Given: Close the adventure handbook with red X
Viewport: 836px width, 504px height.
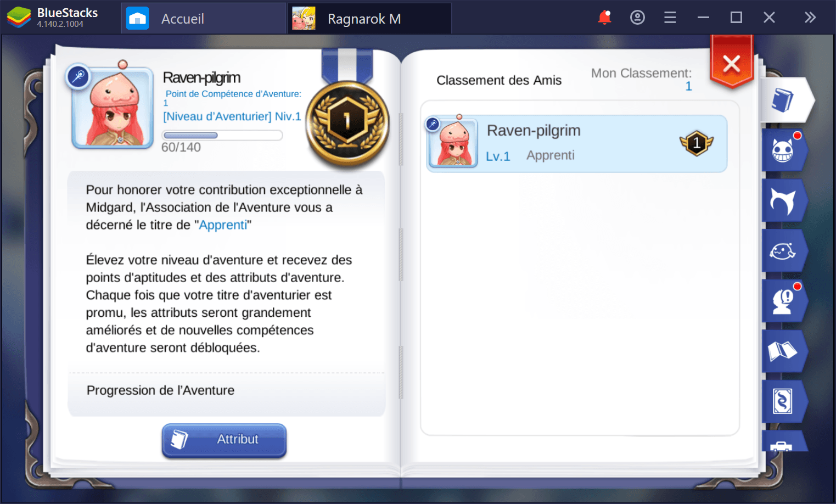Looking at the screenshot, I should click(731, 64).
